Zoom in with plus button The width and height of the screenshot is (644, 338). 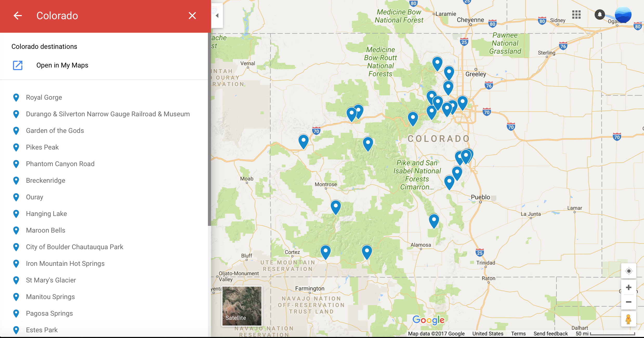[629, 287]
